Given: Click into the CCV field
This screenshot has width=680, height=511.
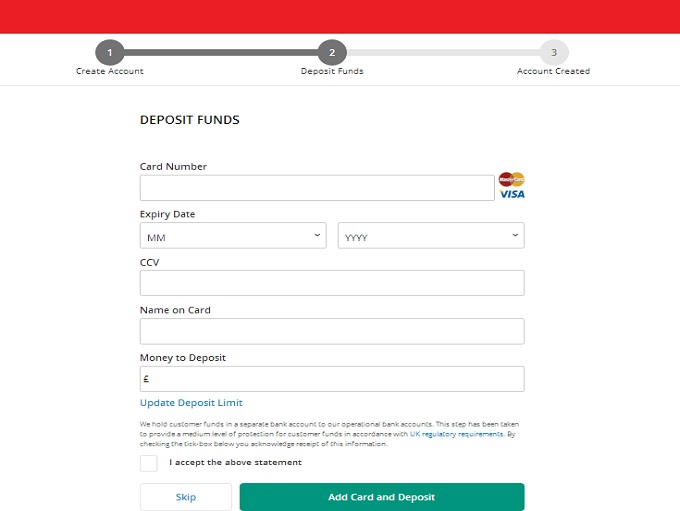Looking at the screenshot, I should (x=331, y=283).
